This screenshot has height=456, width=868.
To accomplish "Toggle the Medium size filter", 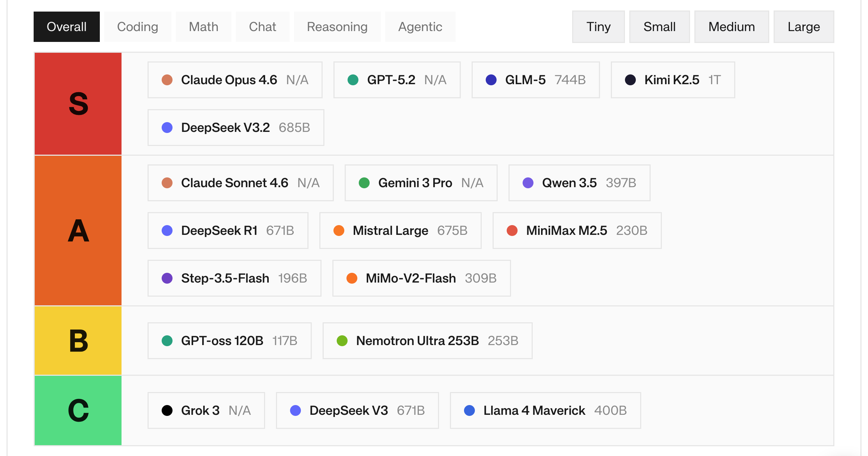I will click(731, 27).
